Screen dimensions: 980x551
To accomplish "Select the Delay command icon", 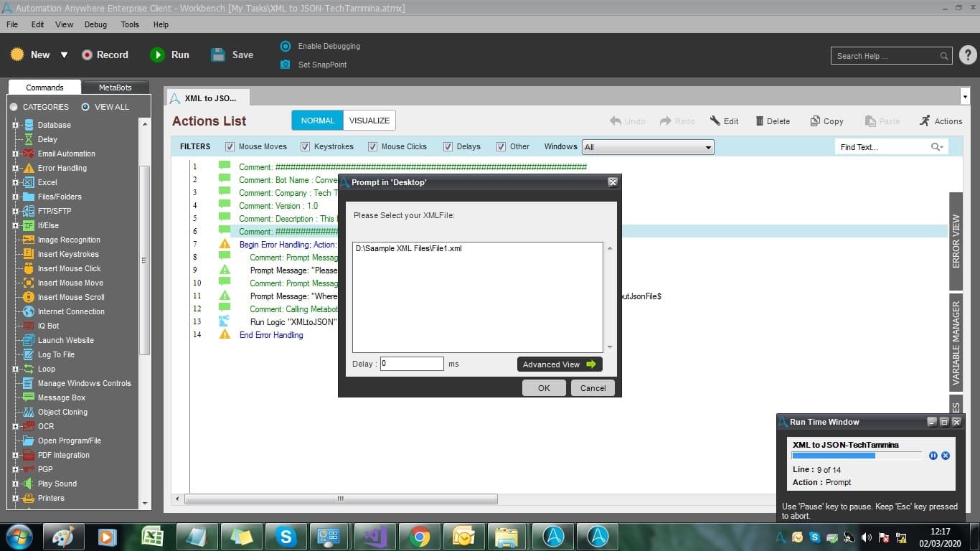I will [x=29, y=139].
